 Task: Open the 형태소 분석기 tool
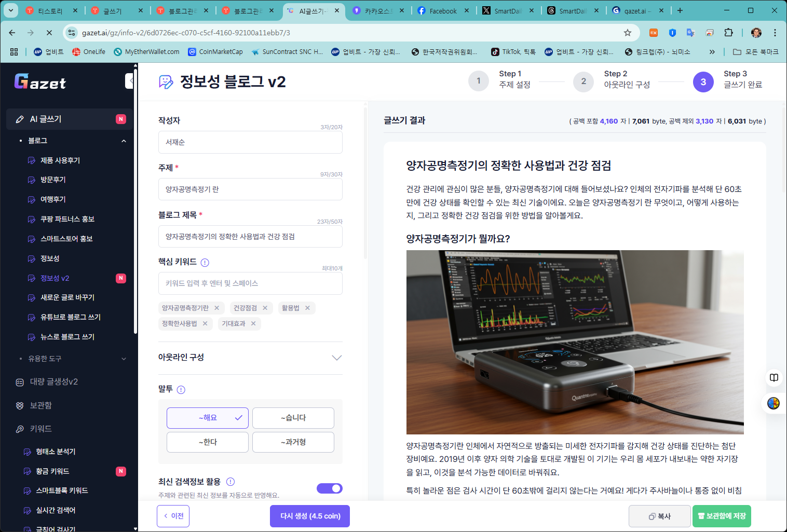pos(56,452)
